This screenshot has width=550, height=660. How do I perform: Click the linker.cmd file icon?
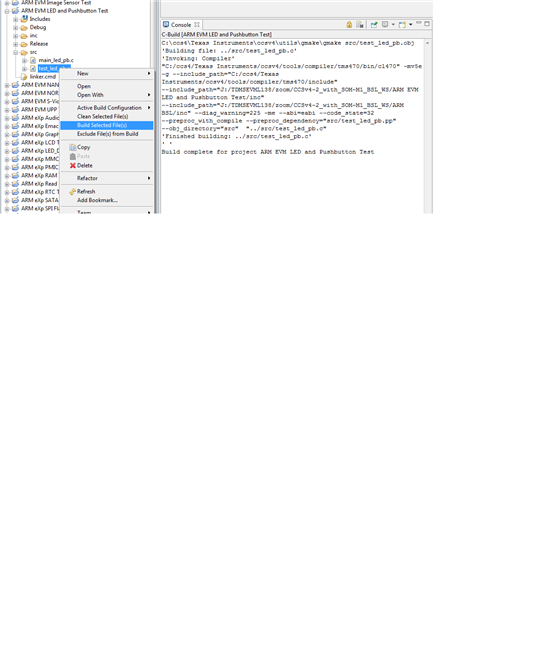click(x=24, y=77)
